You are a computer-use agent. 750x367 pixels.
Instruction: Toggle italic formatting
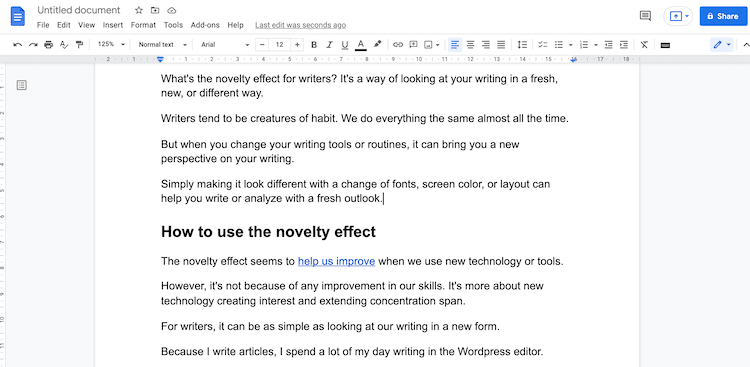(329, 45)
